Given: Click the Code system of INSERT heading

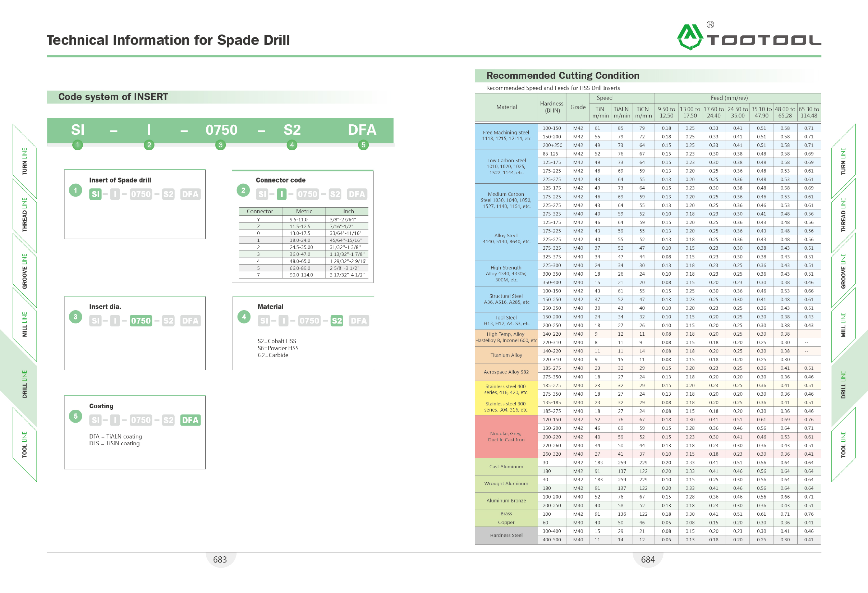Looking at the screenshot, I should (113, 97).
